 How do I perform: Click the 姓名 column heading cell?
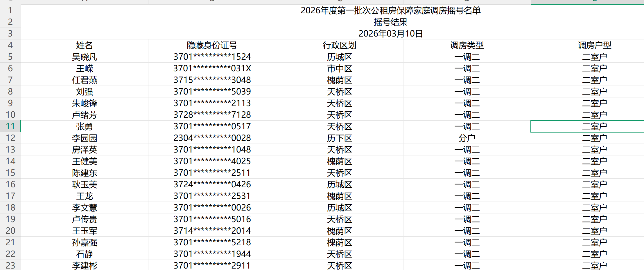pyautogui.click(x=85, y=45)
